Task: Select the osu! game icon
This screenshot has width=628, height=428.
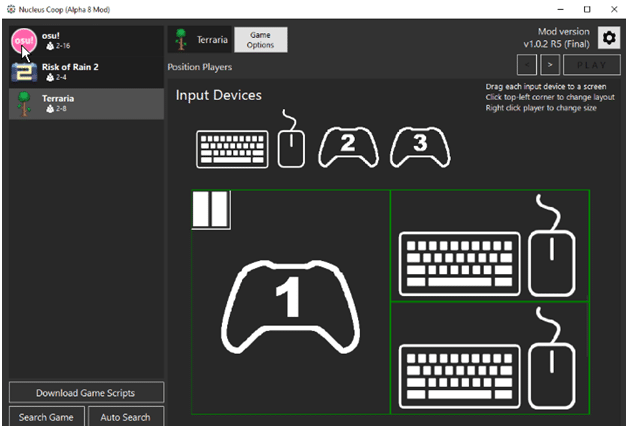Action: pyautogui.click(x=24, y=41)
